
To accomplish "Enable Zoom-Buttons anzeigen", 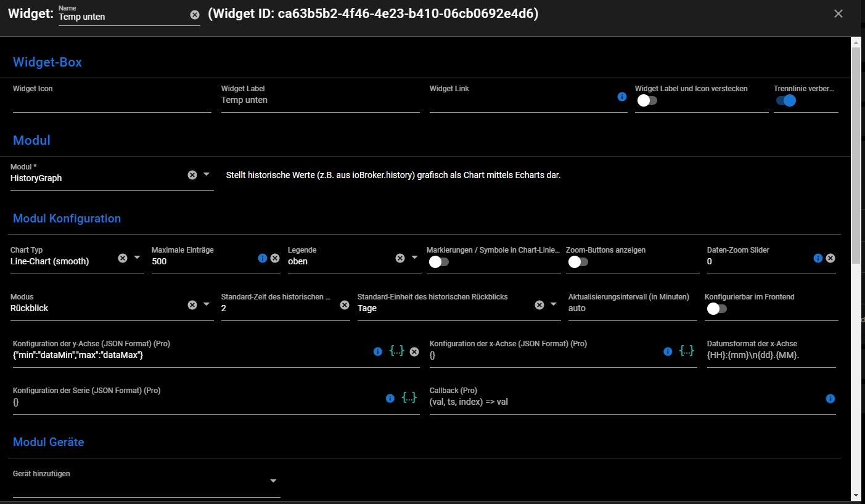I will pos(578,262).
